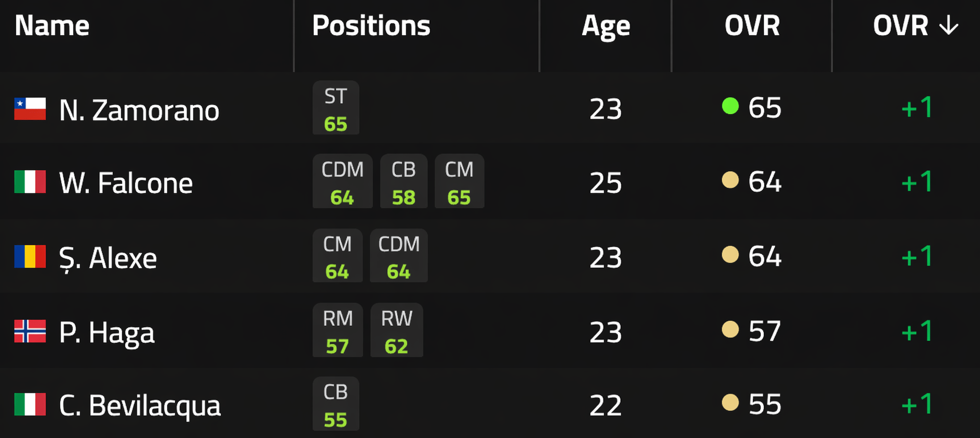This screenshot has width=980, height=438.
Task: Click the Positions column header
Action: 371,26
